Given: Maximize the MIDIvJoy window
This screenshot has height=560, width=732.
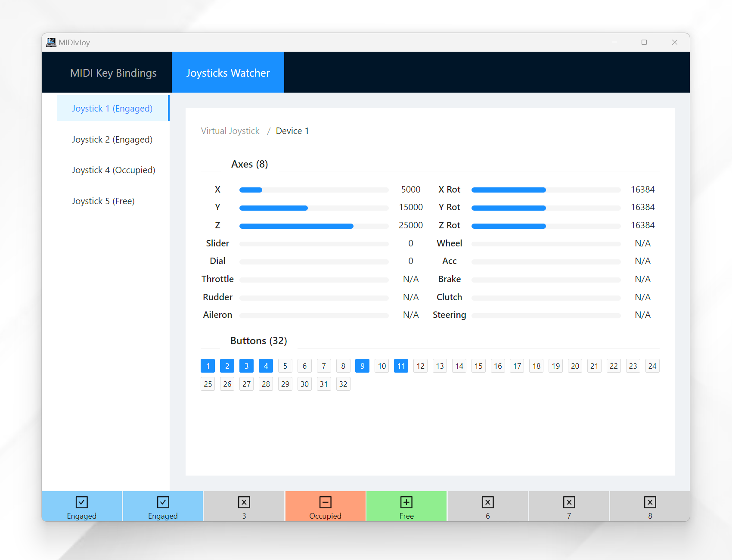Looking at the screenshot, I should click(x=644, y=42).
